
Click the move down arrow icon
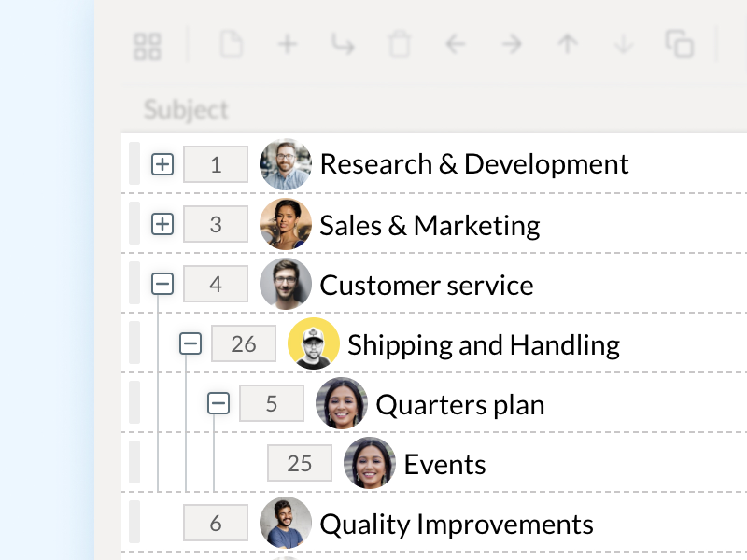click(x=623, y=45)
